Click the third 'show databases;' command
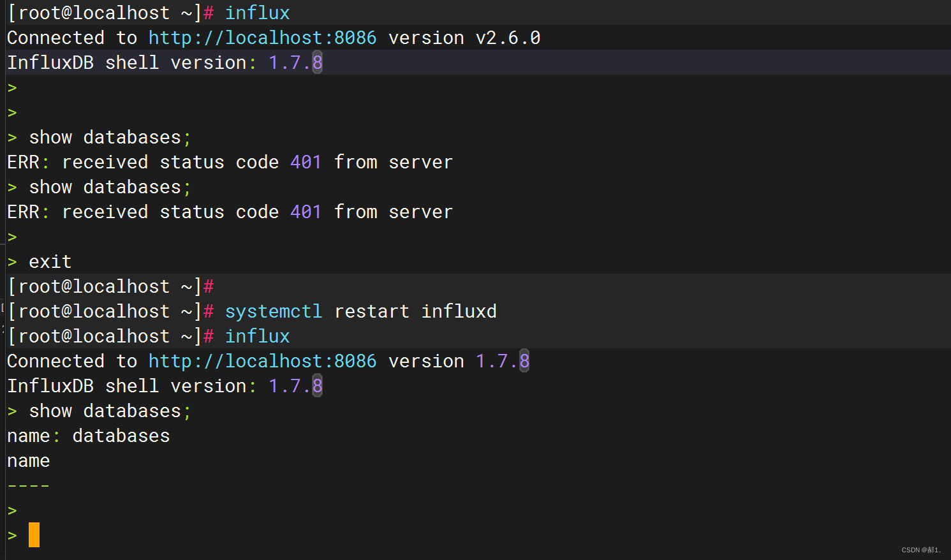Screen dimensions: 951x560 [x=110, y=411]
